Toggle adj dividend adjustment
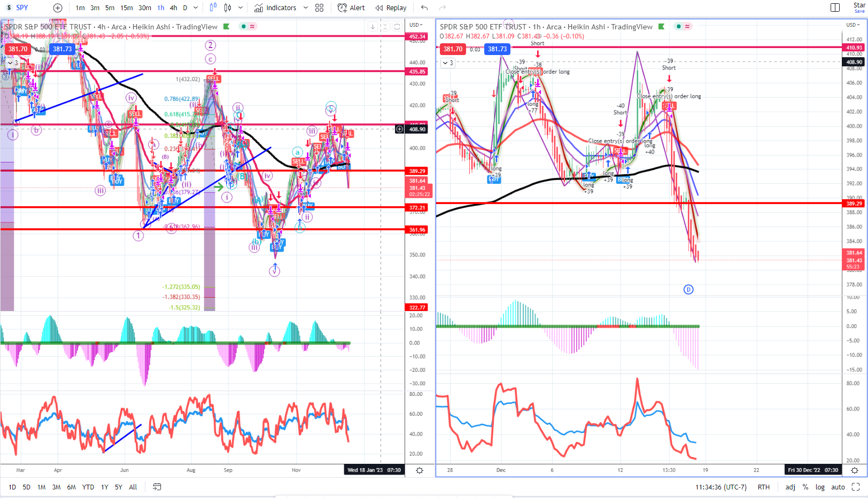 coord(790,487)
